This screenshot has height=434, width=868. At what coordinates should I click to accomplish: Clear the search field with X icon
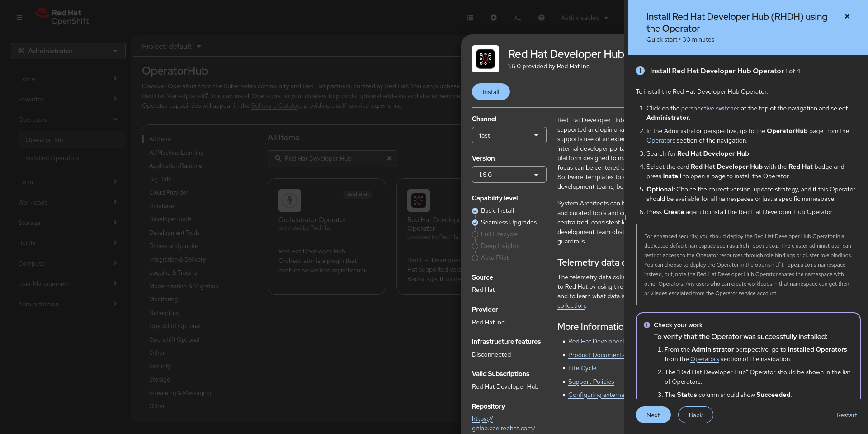[389, 158]
